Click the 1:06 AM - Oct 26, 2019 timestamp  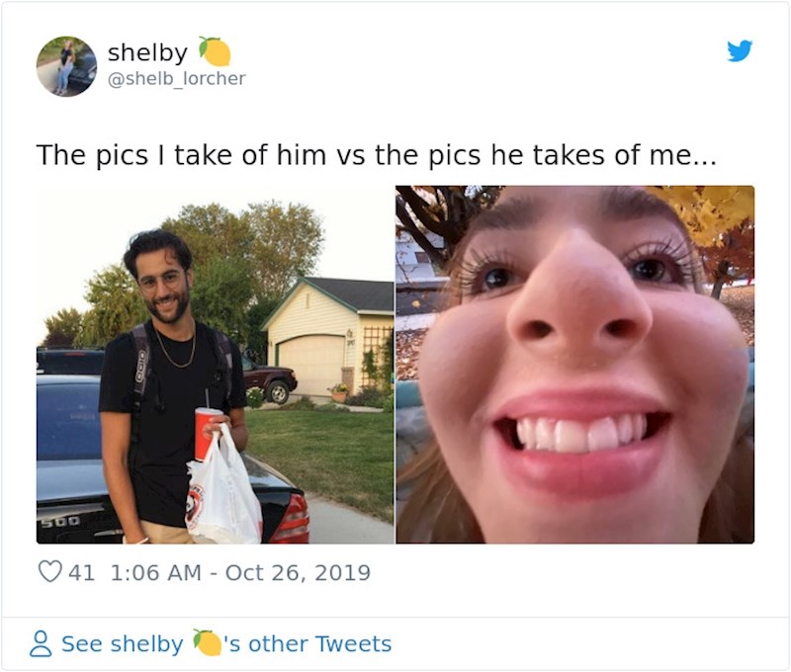[240, 573]
